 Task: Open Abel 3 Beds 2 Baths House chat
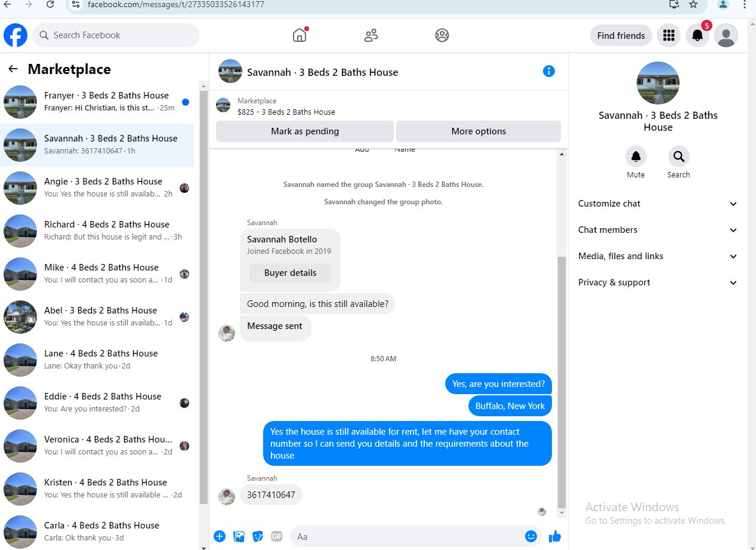coord(97,317)
